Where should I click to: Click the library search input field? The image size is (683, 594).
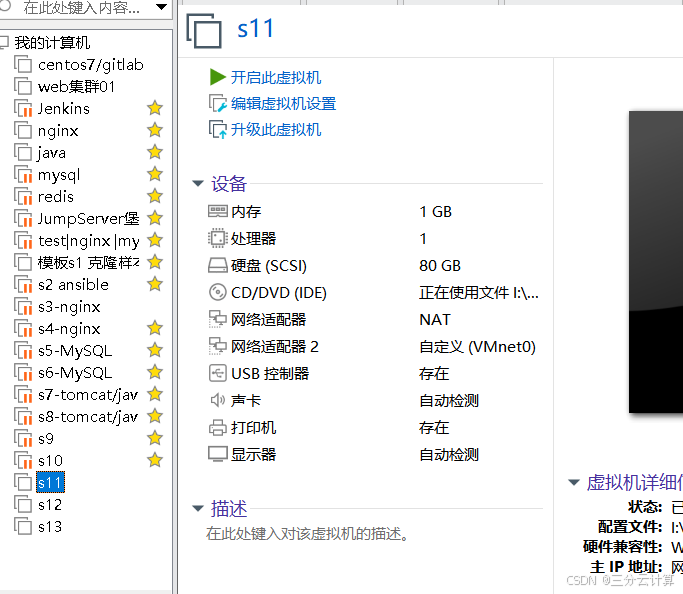click(x=83, y=7)
